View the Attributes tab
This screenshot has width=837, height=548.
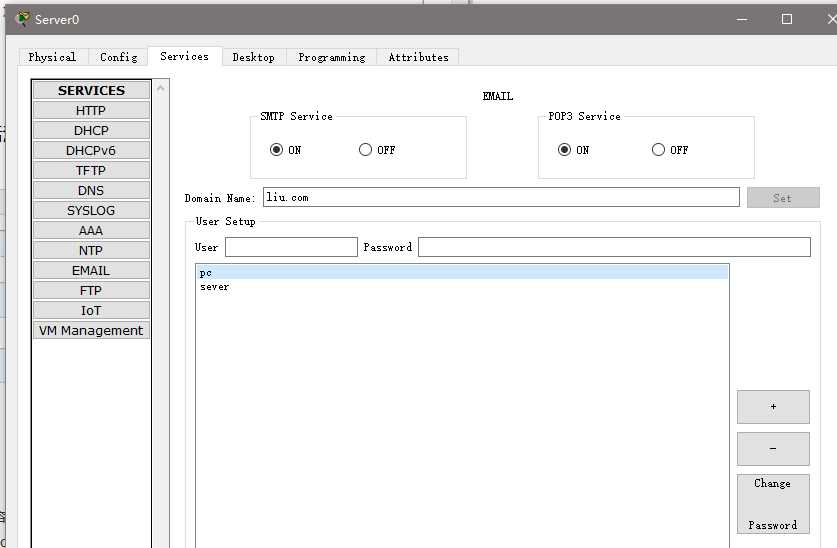[418, 57]
